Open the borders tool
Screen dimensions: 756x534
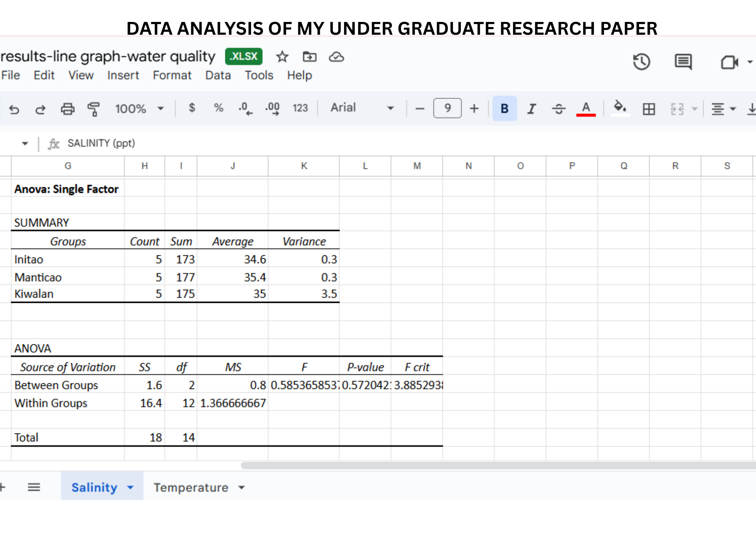tap(649, 109)
